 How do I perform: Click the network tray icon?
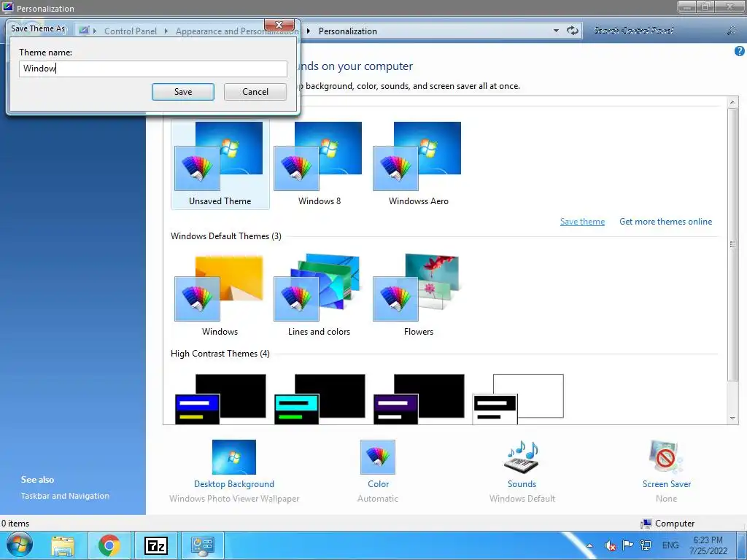[646, 545]
